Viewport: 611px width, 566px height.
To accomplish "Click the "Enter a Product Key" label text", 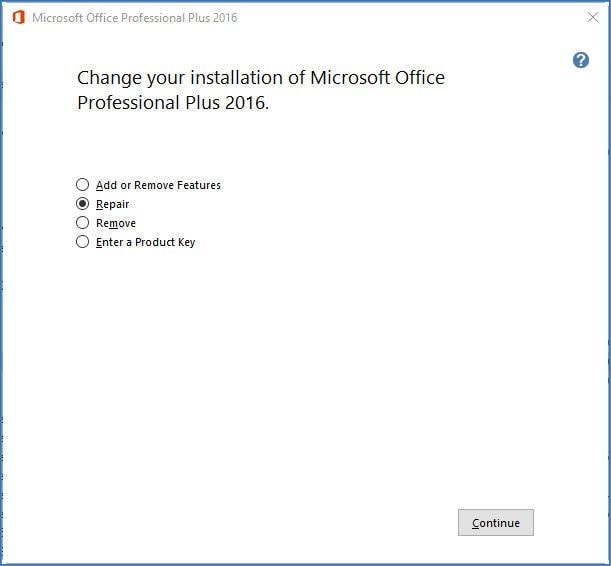I will coord(145,242).
